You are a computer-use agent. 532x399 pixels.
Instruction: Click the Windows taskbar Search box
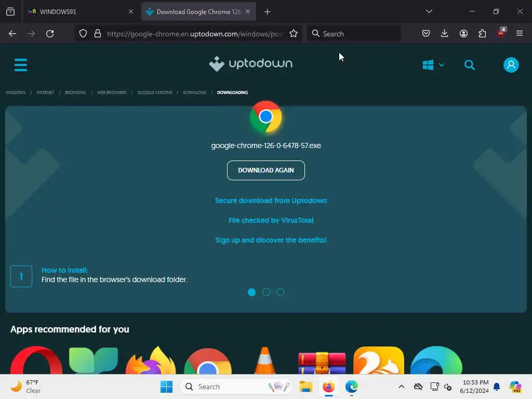click(x=236, y=387)
